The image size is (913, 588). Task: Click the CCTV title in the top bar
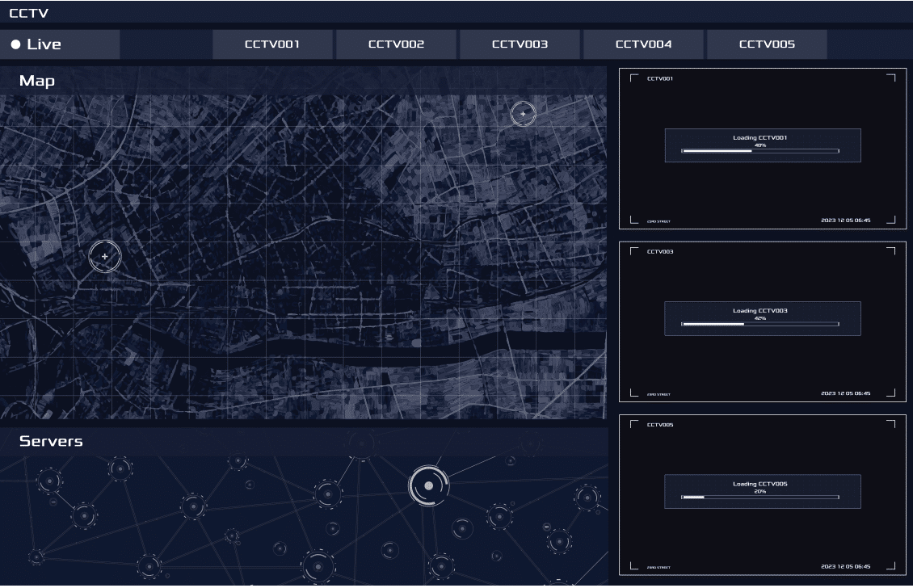point(29,12)
